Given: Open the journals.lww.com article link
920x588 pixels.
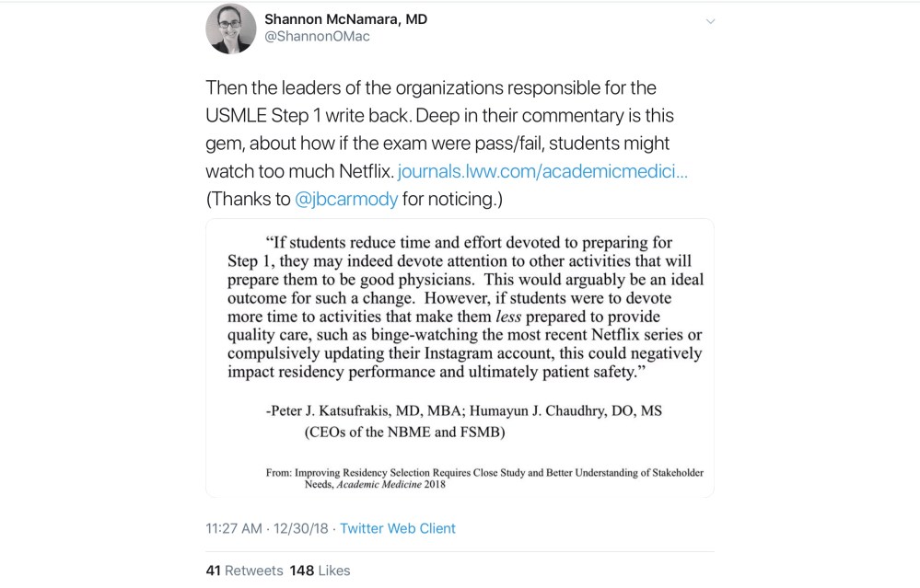Looking at the screenshot, I should [x=542, y=171].
